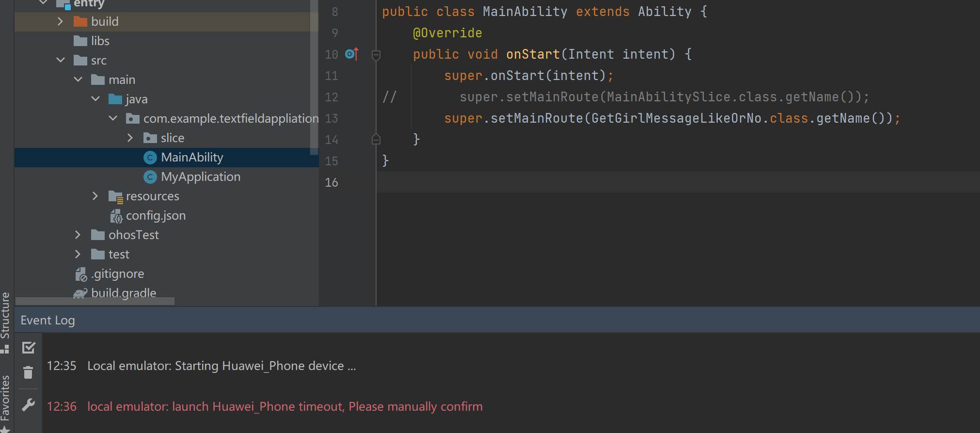Click the vertical scrollbar of project tree
980x433 pixels.
pyautogui.click(x=314, y=78)
